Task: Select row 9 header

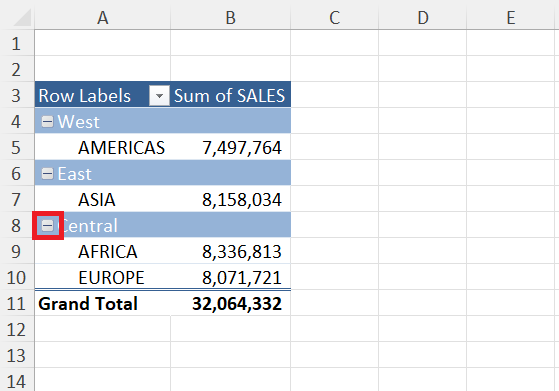Action: click(16, 252)
